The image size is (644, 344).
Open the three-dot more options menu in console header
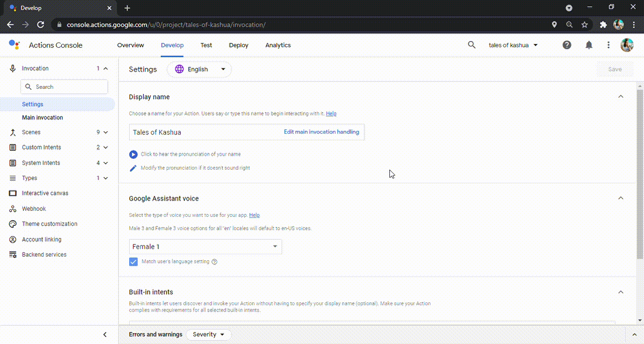click(608, 45)
